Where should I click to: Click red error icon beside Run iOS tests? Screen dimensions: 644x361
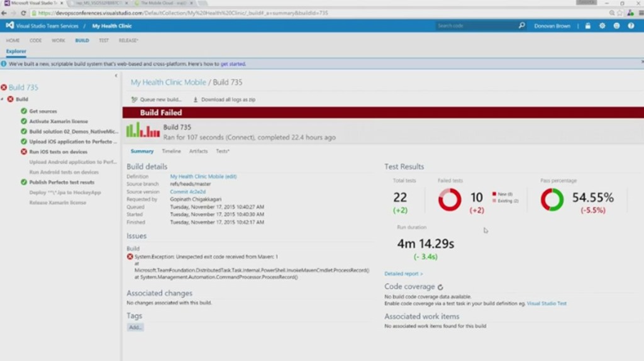click(x=24, y=152)
